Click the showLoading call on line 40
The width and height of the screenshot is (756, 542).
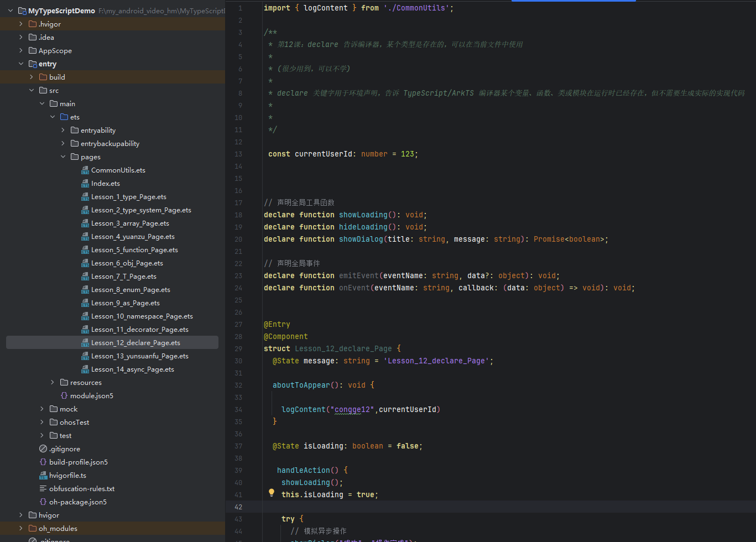tap(306, 482)
